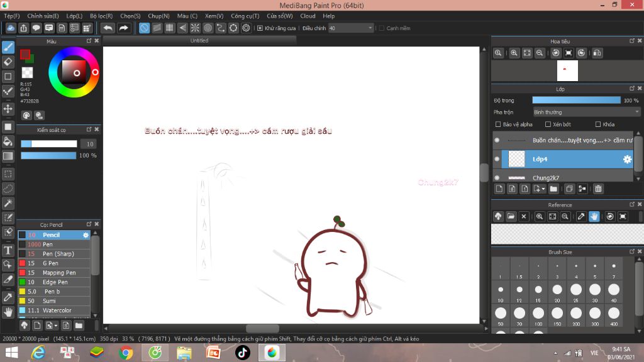This screenshot has height=362, width=644.
Task: Open reference image with folder icon
Action: tap(511, 216)
